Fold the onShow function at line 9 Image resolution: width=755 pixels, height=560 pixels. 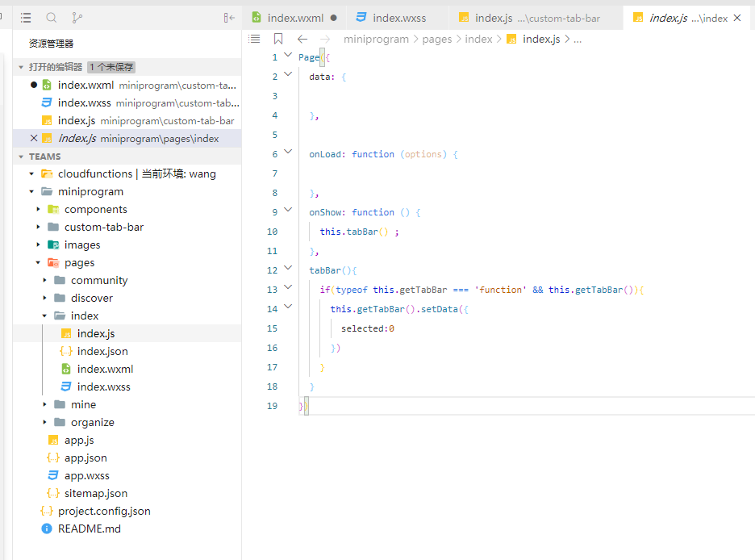tap(288, 210)
